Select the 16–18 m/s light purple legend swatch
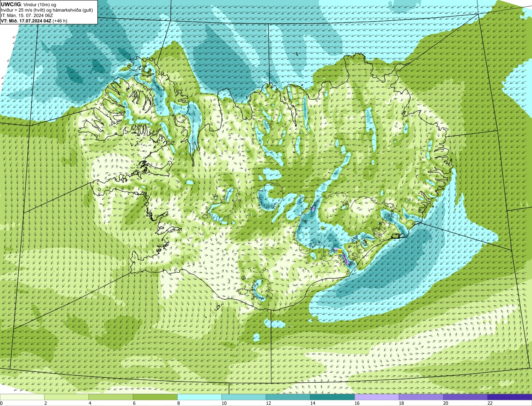532x406 pixels. (377, 397)
